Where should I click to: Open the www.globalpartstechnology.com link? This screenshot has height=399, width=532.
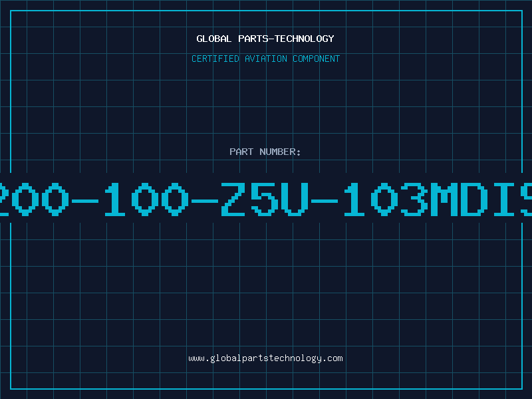(x=265, y=358)
